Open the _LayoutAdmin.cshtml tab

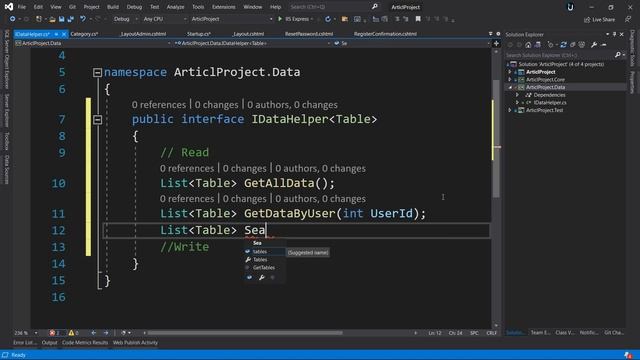click(x=143, y=34)
